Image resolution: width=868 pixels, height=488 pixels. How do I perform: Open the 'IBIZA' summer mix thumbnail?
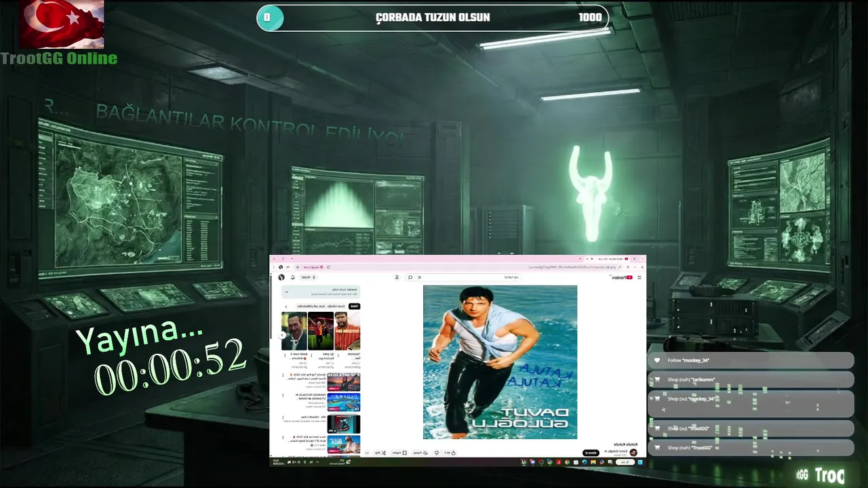[x=344, y=445]
